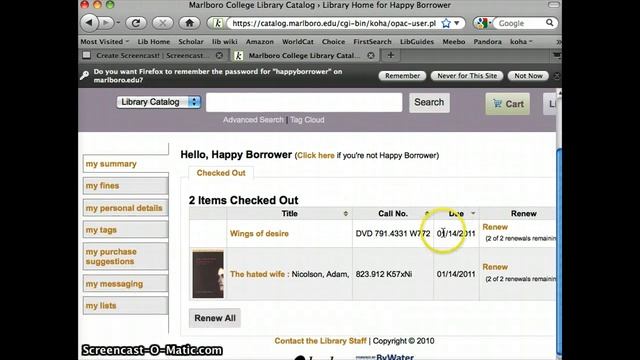
Task: Click The hated wife book cover thumbnail
Action: [x=208, y=274]
